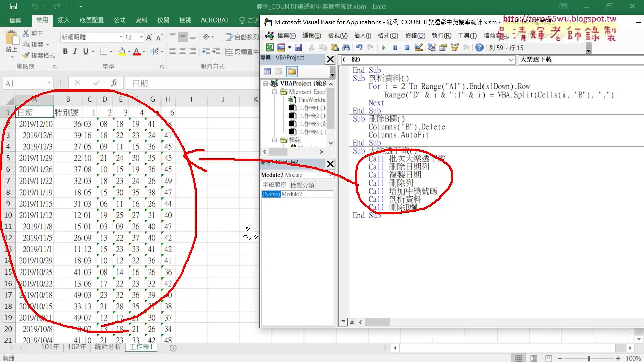The height and width of the screenshot is (362, 644).
Task: Switch to the 版面配置 ribbon tab
Action: pos(92,20)
